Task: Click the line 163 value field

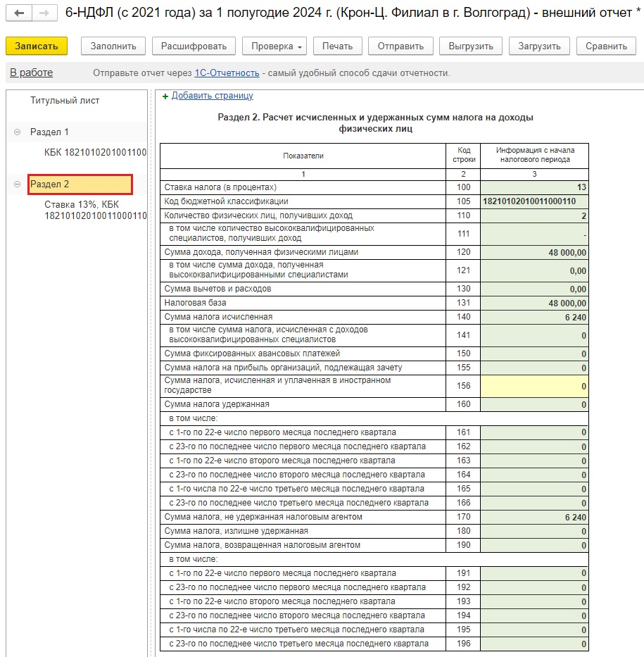Action: (x=534, y=461)
